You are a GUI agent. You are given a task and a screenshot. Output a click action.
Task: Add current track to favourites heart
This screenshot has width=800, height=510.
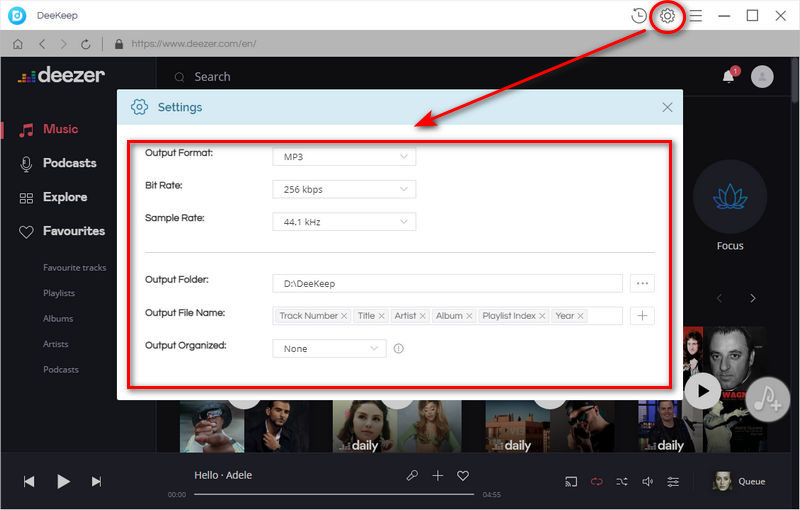click(463, 476)
